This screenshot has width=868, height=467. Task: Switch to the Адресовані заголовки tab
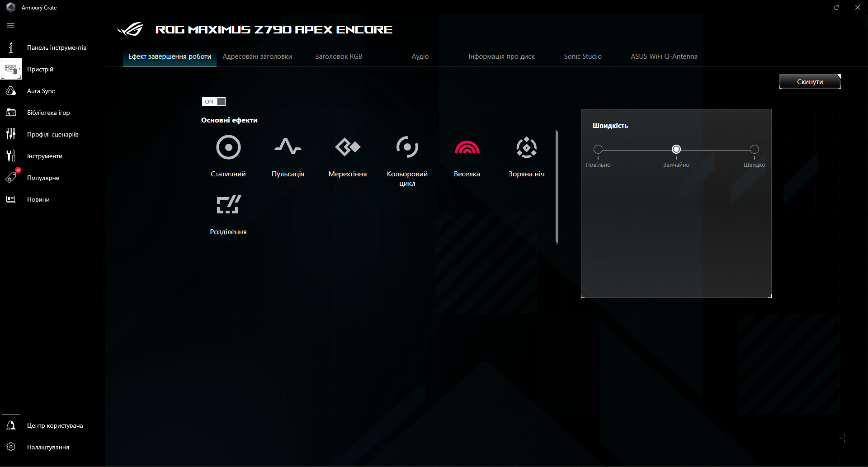point(257,56)
